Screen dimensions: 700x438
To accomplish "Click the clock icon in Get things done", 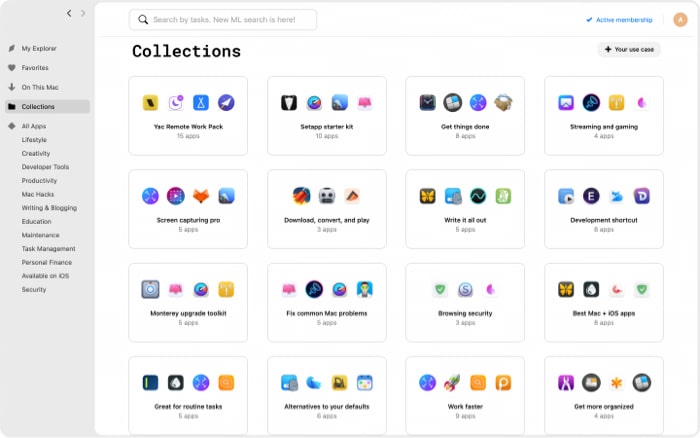I will click(x=428, y=103).
